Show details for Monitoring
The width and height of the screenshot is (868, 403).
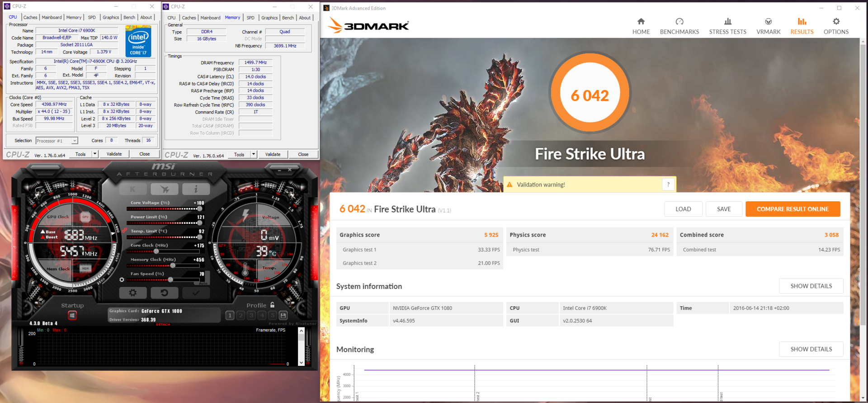[x=811, y=349]
